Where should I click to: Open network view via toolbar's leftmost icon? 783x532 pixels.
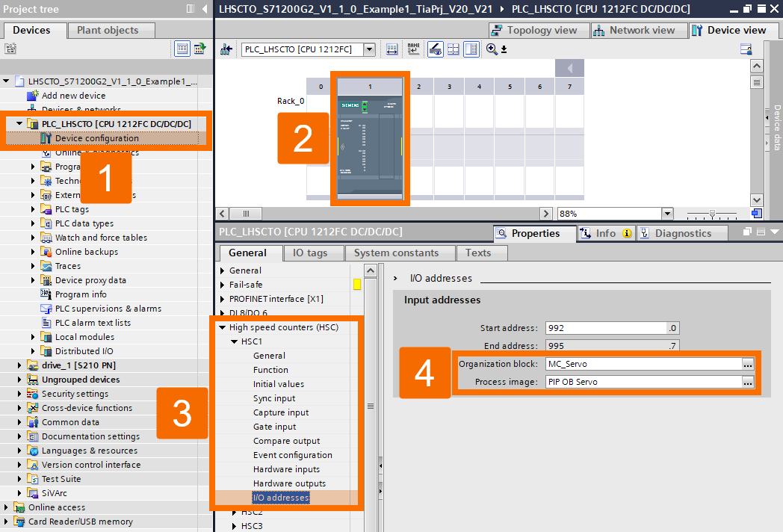pyautogui.click(x=226, y=49)
